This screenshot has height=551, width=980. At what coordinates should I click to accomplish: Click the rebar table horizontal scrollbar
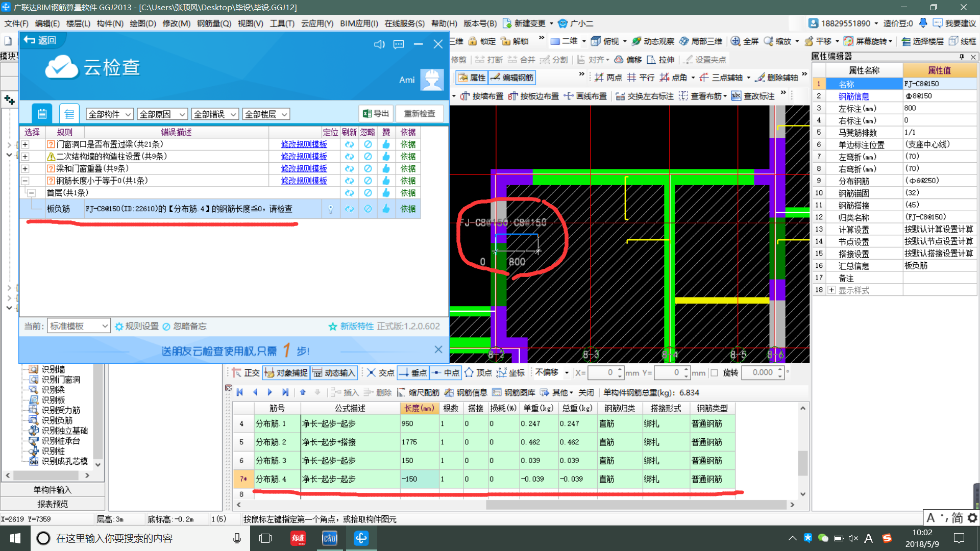(636, 505)
